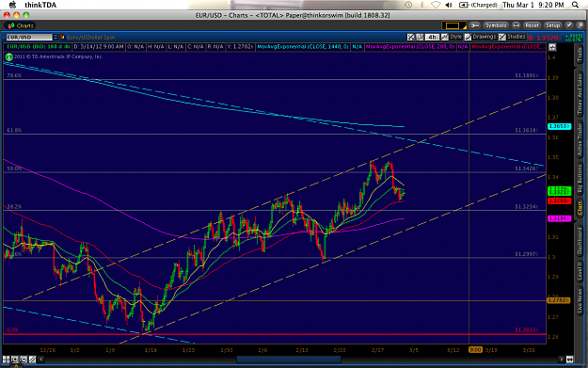Click the colored symbol link icon
Image resolution: width=588 pixels, height=368 pixels.
pos(62,37)
